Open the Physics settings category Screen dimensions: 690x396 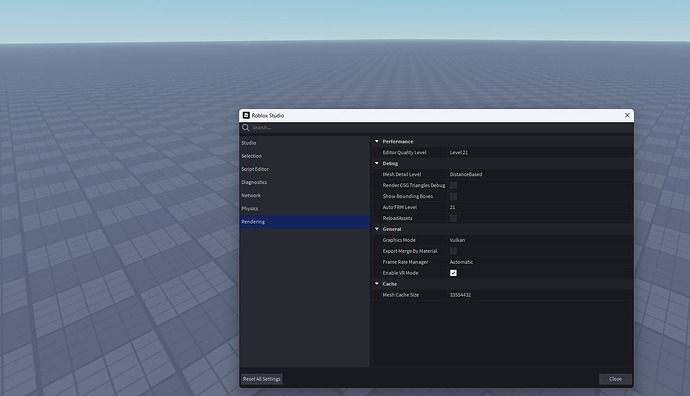coord(305,209)
